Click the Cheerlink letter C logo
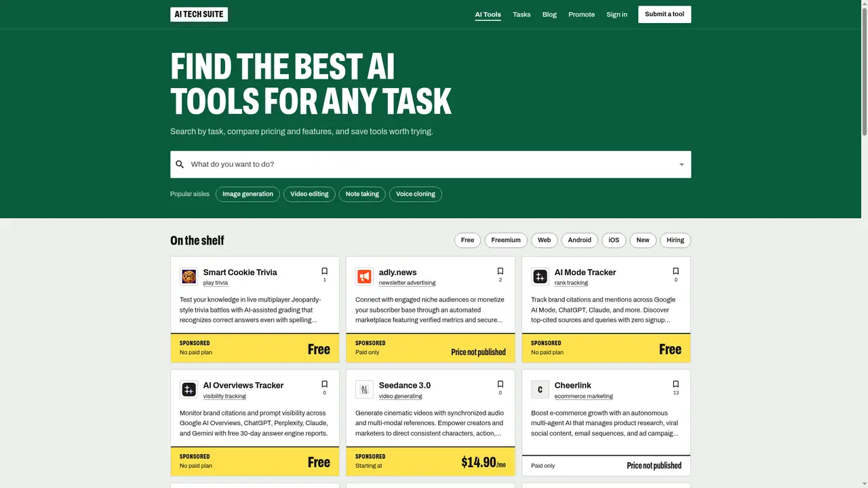The width and height of the screenshot is (868, 488). [540, 390]
